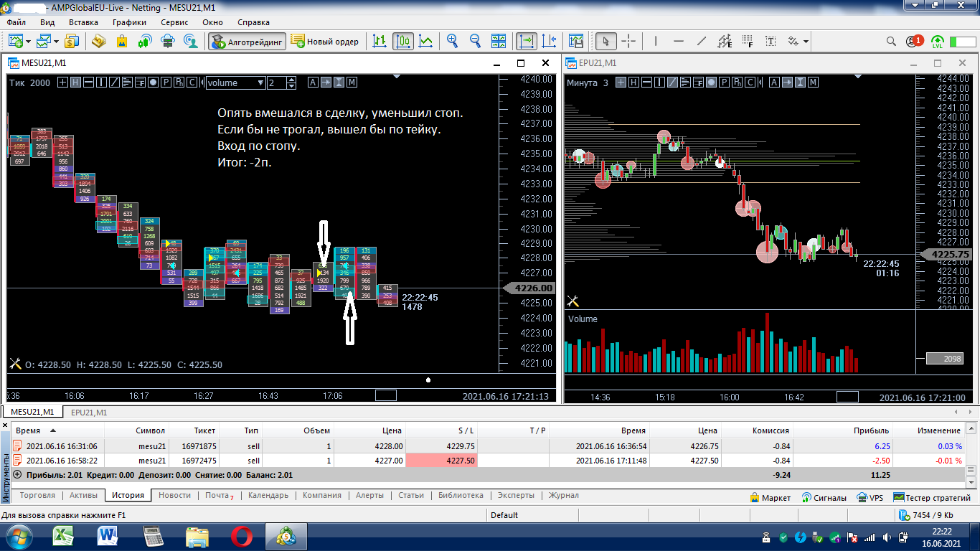The image size is (980, 551).
Task: Open the Вставка menu
Action: coord(83,22)
